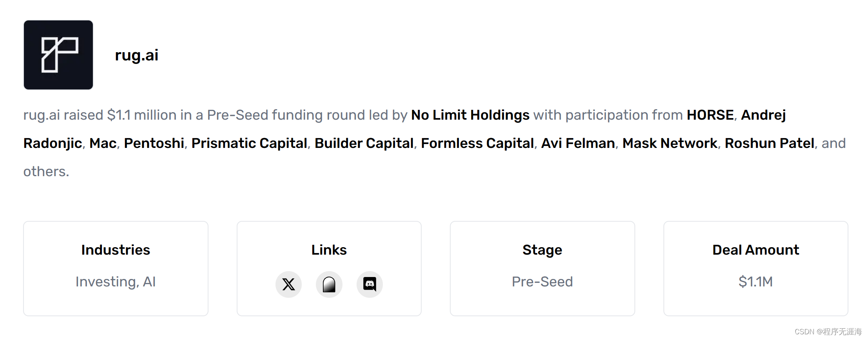The image size is (868, 339).
Task: Click the Avi Felman investor link
Action: [x=578, y=143]
